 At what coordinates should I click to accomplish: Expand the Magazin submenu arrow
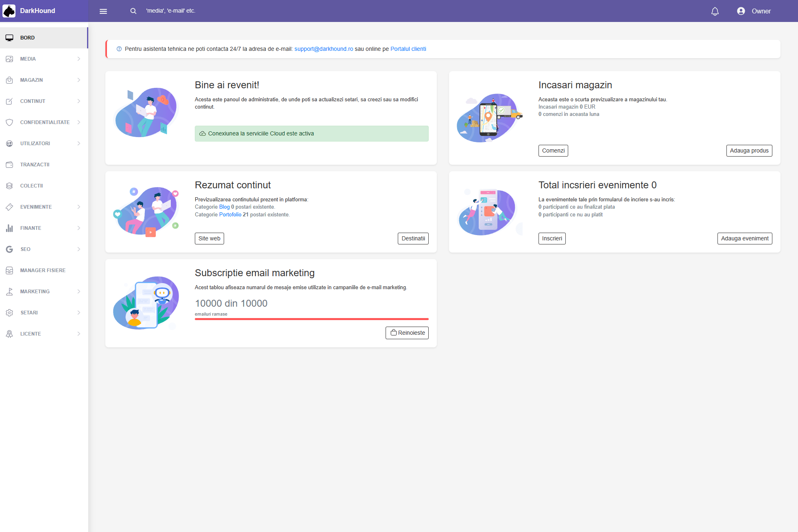pos(78,80)
